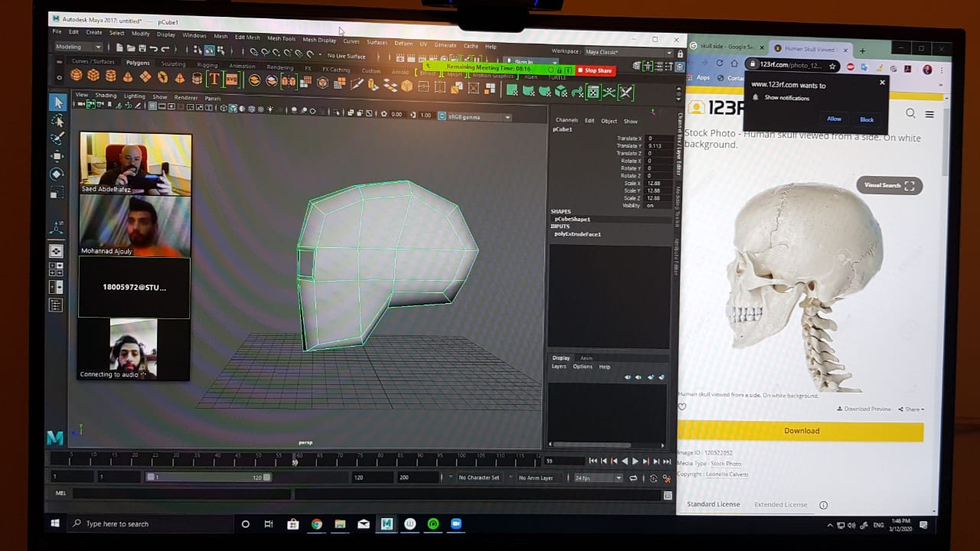
Task: Click the SVG shelf tool icon
Action: (231, 80)
